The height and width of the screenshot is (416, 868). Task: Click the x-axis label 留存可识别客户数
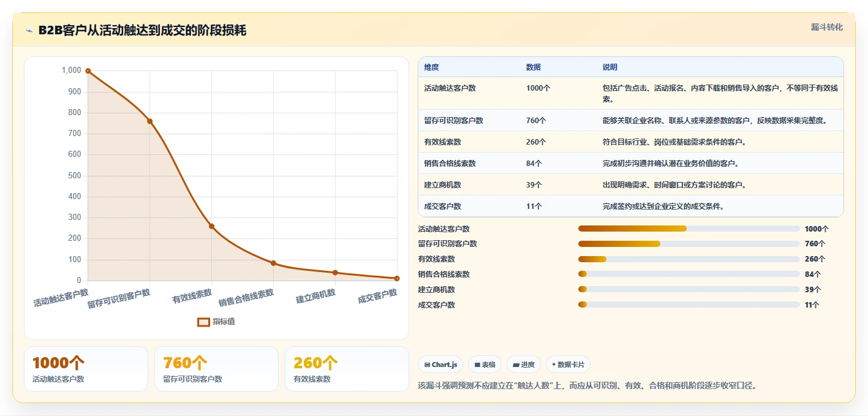click(119, 298)
